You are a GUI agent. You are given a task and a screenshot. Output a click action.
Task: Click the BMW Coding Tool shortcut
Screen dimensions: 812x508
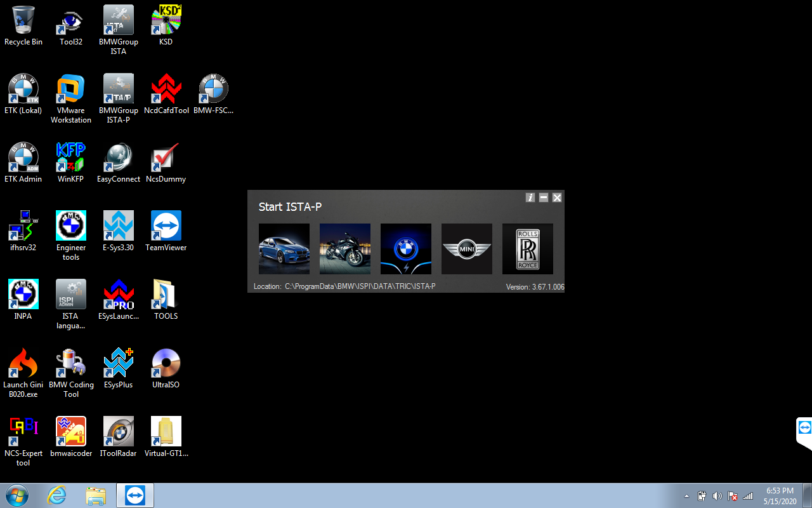pyautogui.click(x=71, y=373)
